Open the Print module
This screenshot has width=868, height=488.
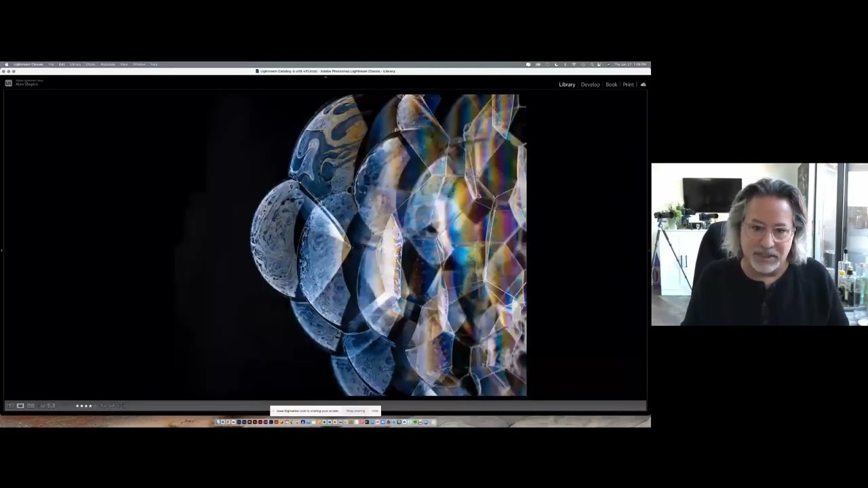click(628, 85)
